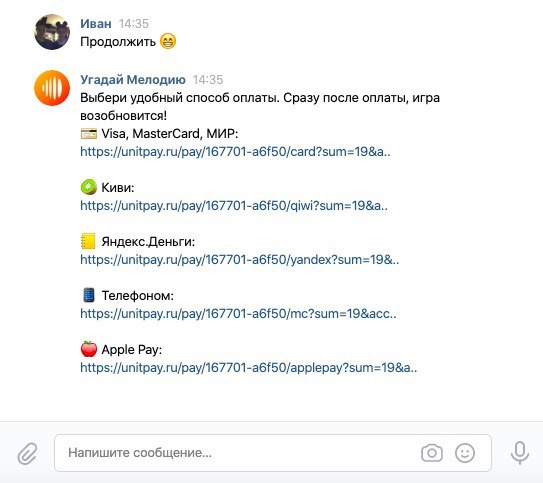This screenshot has width=543, height=483.
Task: Open the smiley emoji picker
Action: [x=465, y=453]
